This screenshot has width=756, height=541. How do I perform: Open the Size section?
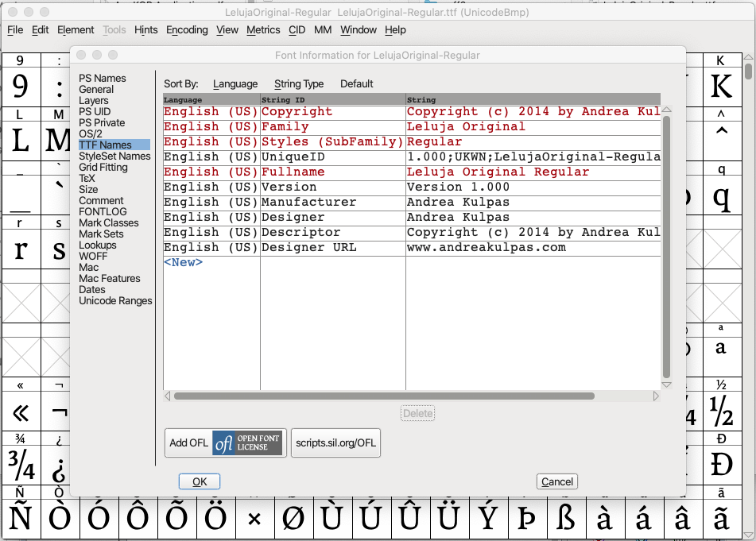(x=88, y=189)
